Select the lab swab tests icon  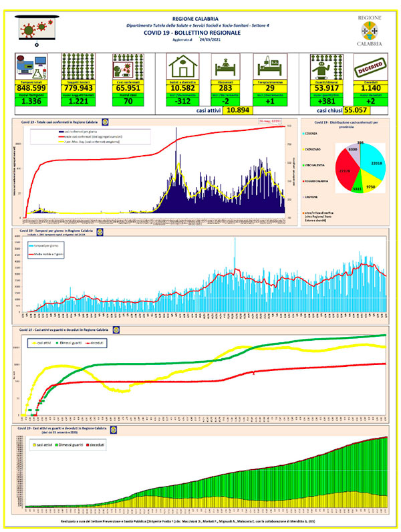(31, 67)
